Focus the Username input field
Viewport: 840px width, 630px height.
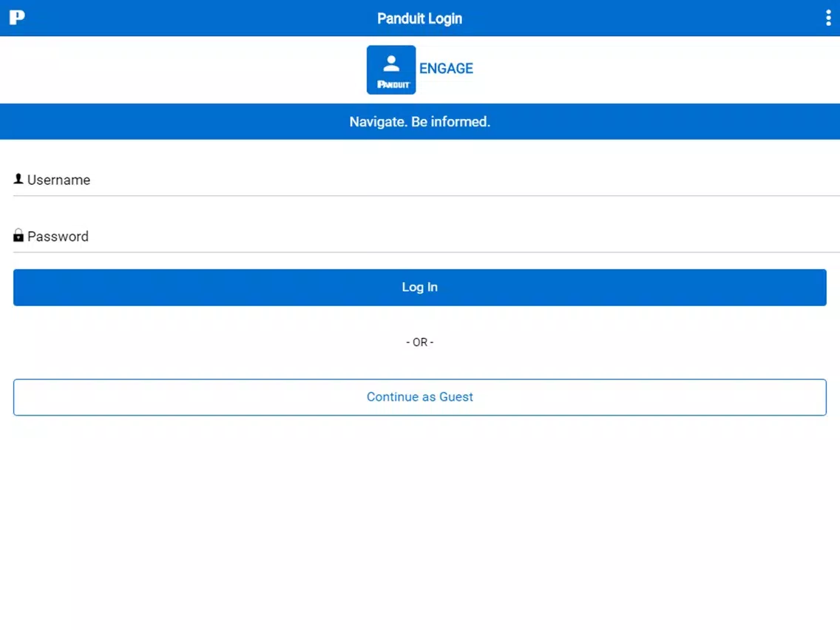click(x=427, y=180)
